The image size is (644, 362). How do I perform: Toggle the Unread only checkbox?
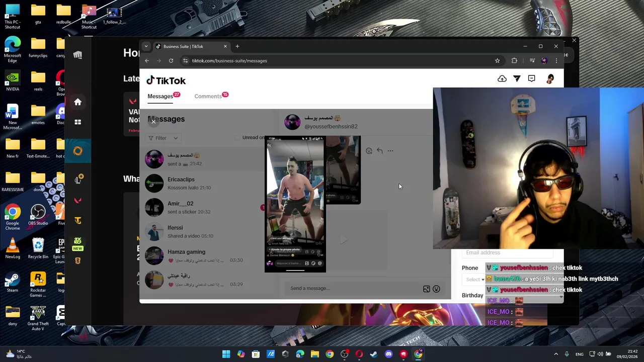(x=238, y=138)
